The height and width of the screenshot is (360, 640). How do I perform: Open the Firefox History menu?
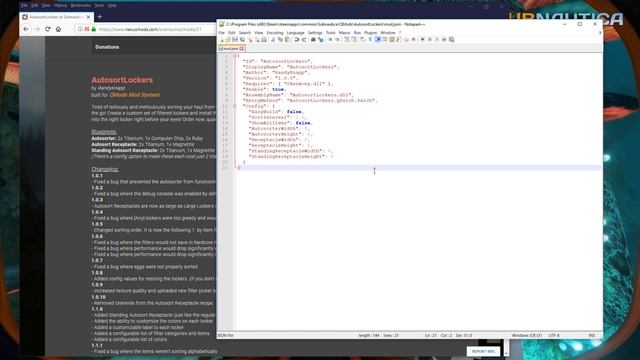click(60, 6)
